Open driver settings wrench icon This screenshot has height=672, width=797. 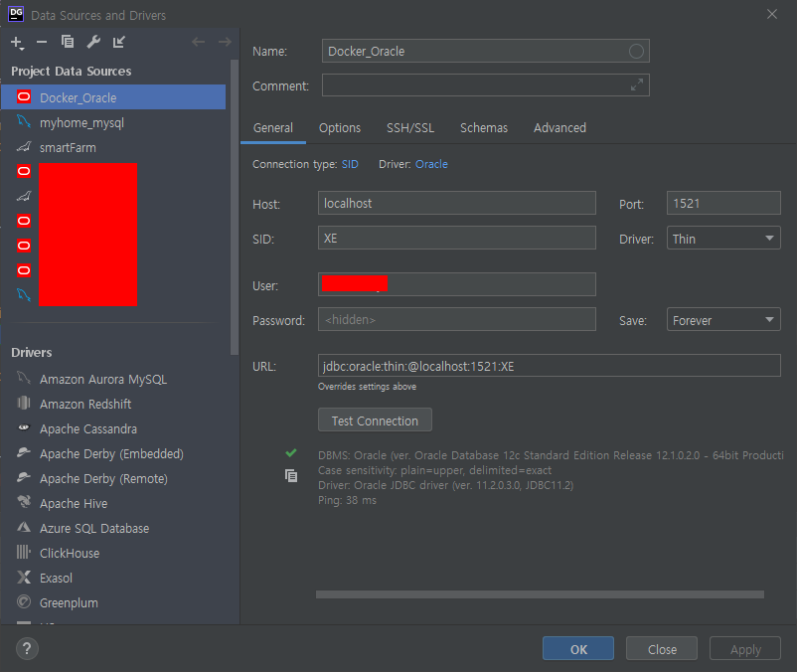coord(93,42)
